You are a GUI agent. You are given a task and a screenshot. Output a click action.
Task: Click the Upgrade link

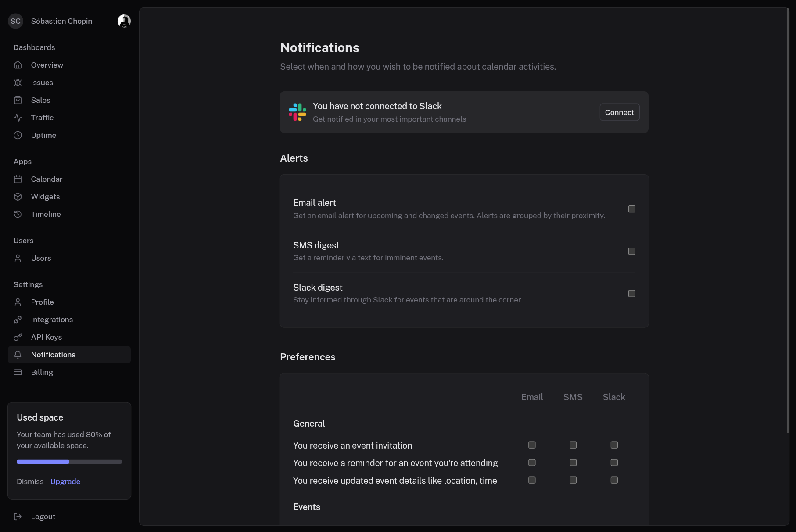pyautogui.click(x=65, y=482)
